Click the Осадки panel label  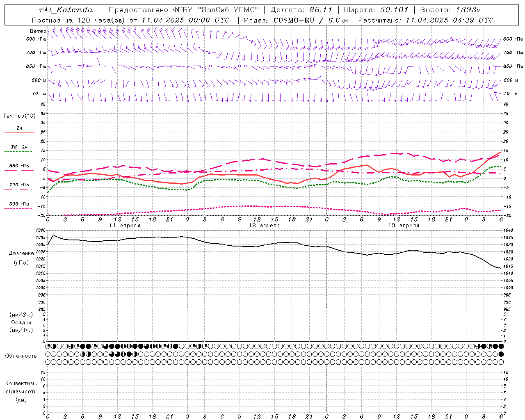(x=21, y=322)
